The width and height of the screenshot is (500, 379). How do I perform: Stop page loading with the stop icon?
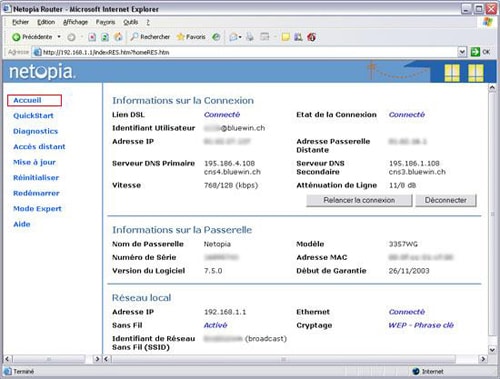(x=92, y=37)
